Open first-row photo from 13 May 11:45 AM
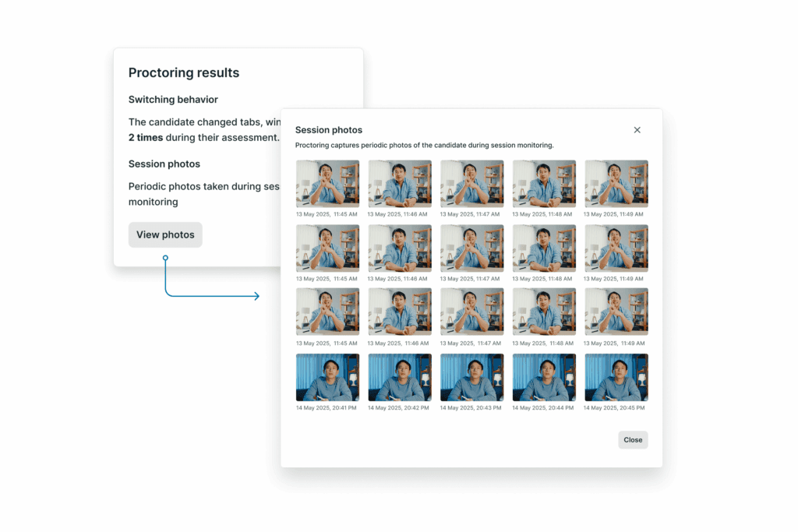The width and height of the screenshot is (798, 532). (x=328, y=184)
